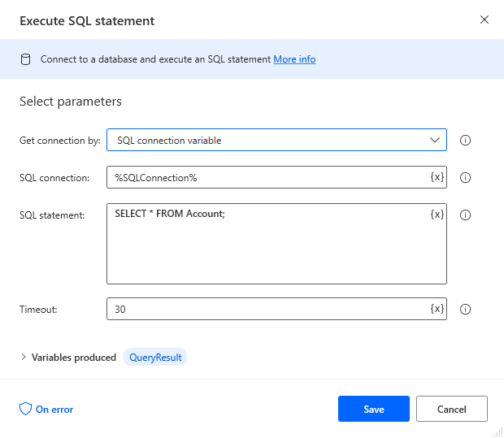Show info tooltip for SQL connection

[466, 177]
